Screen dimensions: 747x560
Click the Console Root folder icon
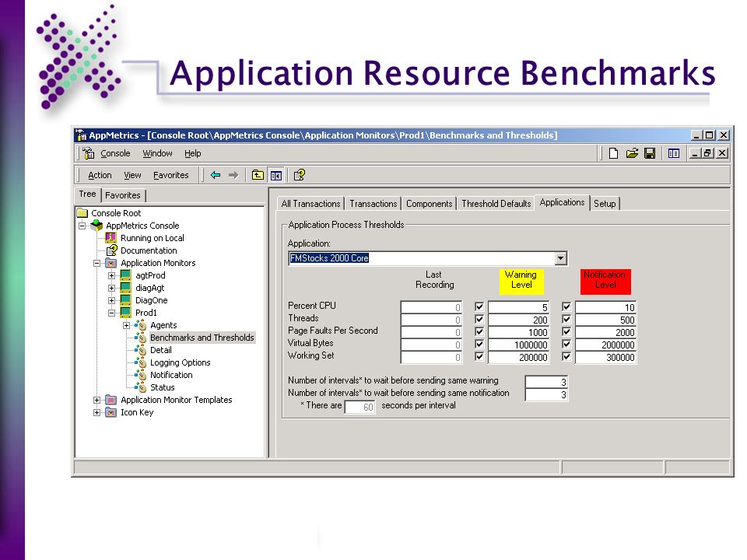tap(82, 213)
